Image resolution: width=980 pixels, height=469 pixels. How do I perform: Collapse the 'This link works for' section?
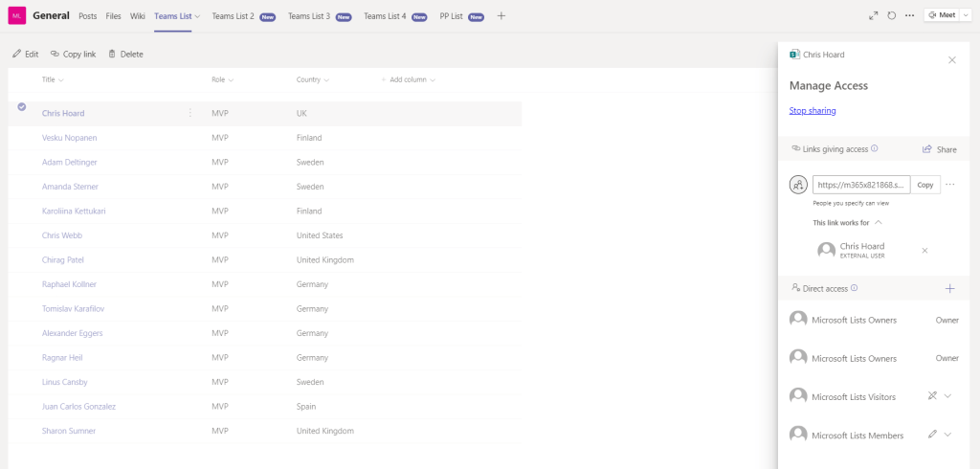pyautogui.click(x=879, y=222)
